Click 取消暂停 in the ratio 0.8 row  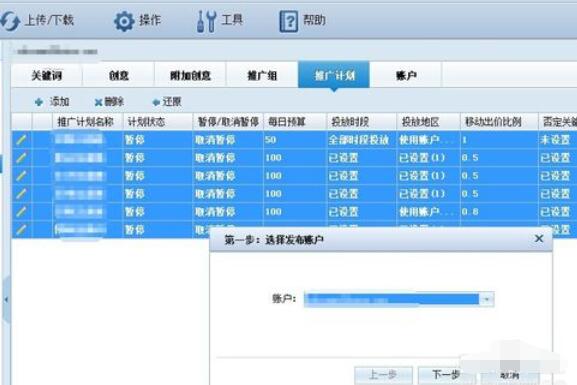click(x=215, y=212)
